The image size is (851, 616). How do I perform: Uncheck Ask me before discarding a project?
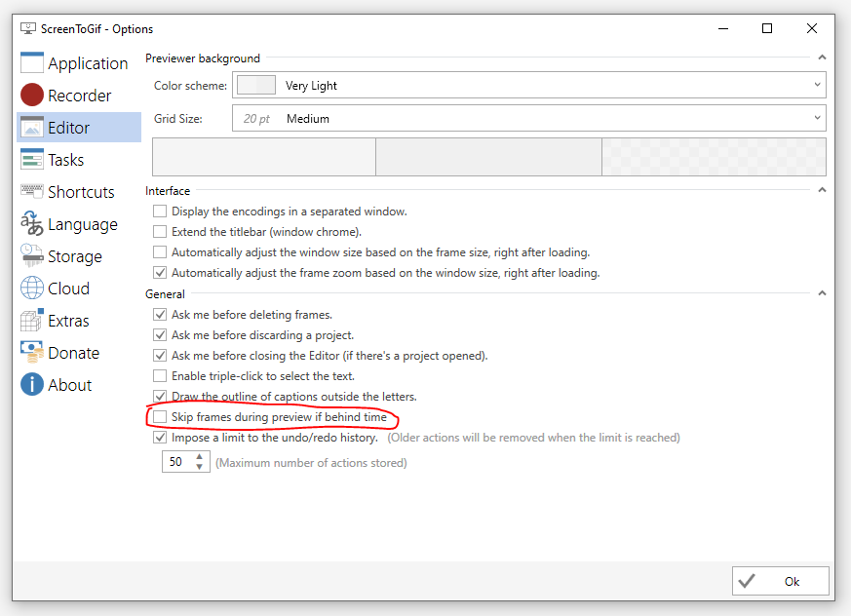pyautogui.click(x=160, y=335)
